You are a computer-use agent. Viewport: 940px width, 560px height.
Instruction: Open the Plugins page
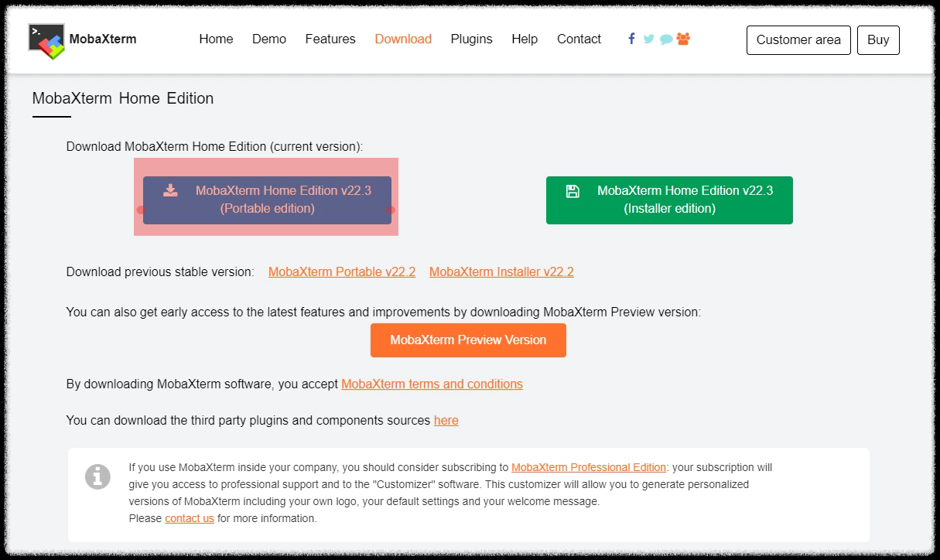[472, 39]
